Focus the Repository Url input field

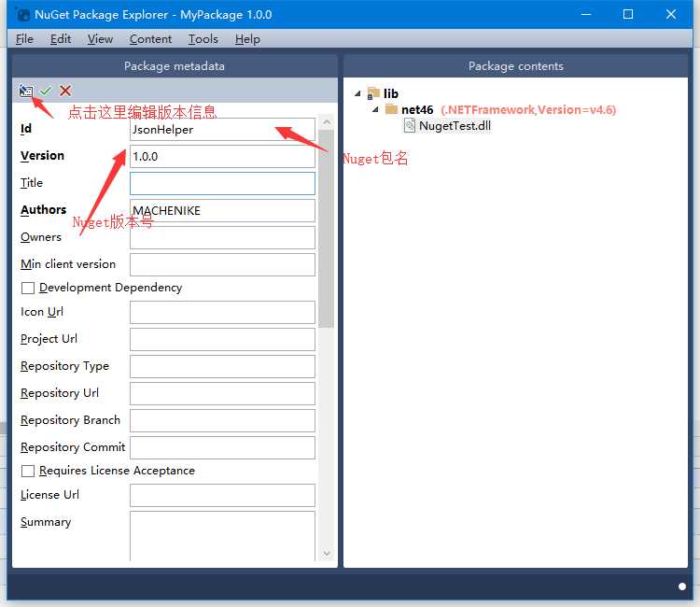tap(222, 393)
